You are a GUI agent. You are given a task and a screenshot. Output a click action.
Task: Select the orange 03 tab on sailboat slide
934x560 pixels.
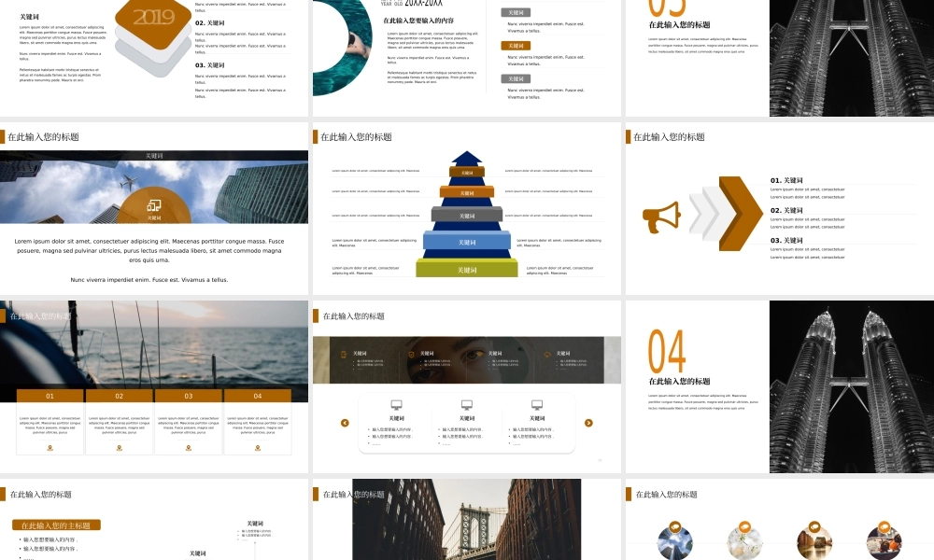(x=189, y=396)
